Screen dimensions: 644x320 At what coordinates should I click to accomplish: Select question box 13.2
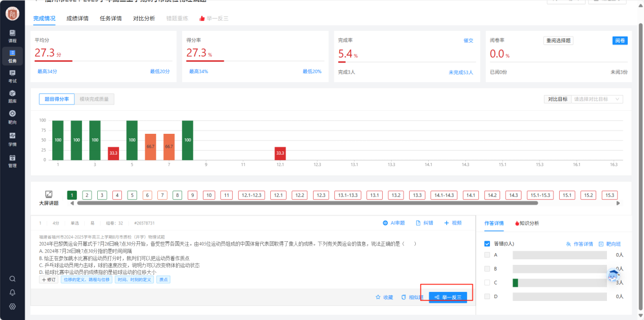click(x=396, y=195)
